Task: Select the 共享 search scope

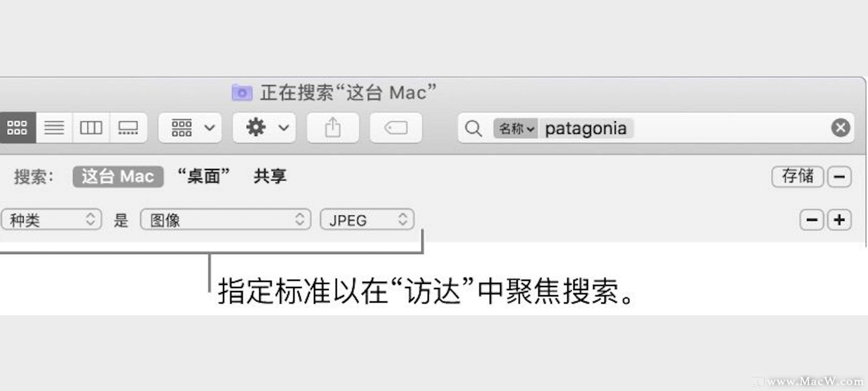Action: point(270,177)
